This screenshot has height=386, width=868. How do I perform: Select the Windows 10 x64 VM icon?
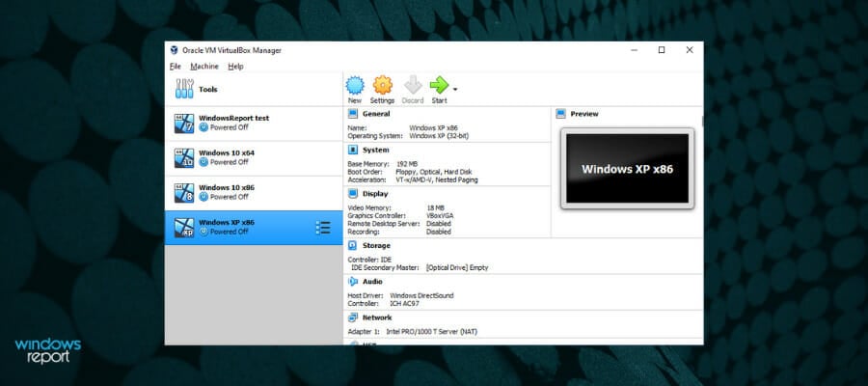(x=184, y=158)
